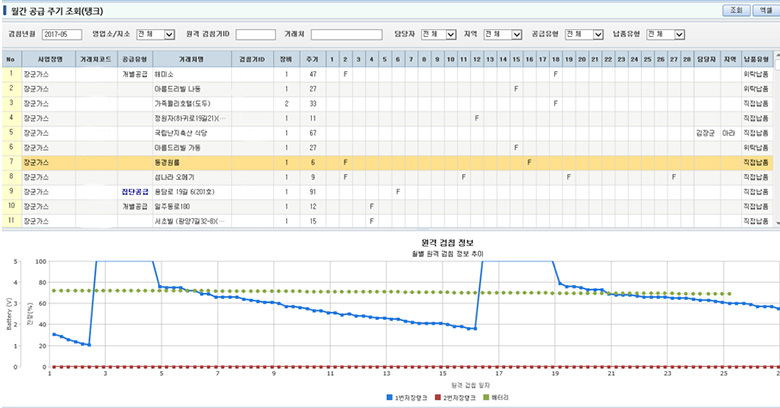Click the 주기 column header

click(313, 59)
